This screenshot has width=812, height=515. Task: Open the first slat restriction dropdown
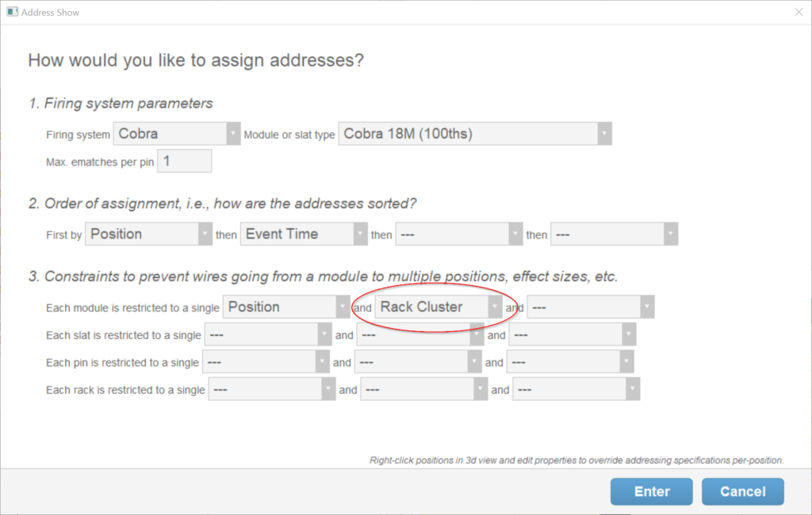point(267,335)
